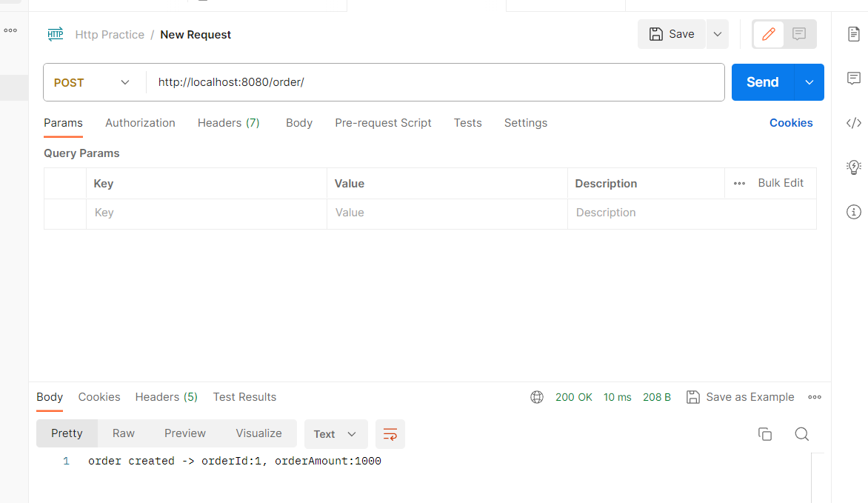Click the response text line 1
Screen dimensions: 868x503
pos(235,461)
